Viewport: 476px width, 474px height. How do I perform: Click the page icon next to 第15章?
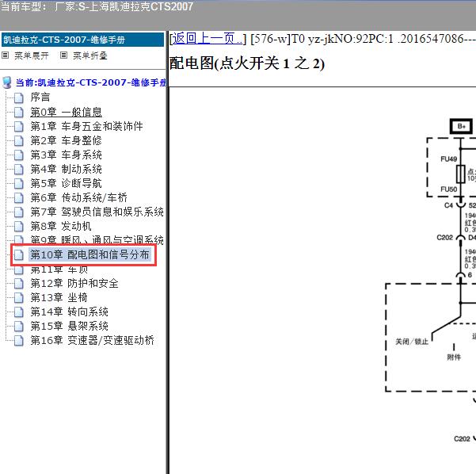(19, 327)
